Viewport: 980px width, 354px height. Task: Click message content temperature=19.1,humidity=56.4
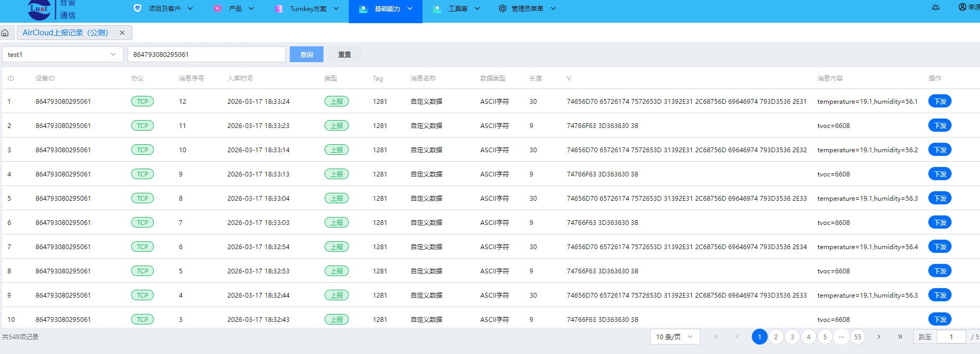point(868,247)
